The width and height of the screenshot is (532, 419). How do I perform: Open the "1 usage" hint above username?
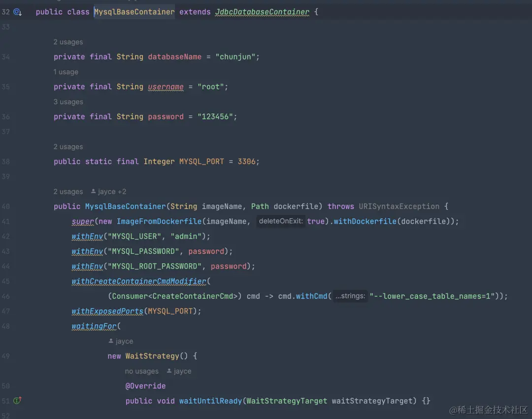tap(66, 72)
